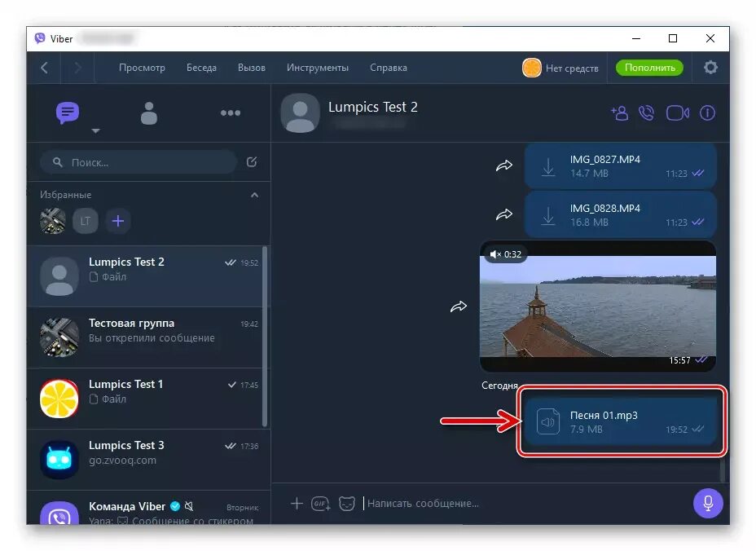Focus the Поиск search field
This screenshot has height=551, width=756.
[138, 162]
